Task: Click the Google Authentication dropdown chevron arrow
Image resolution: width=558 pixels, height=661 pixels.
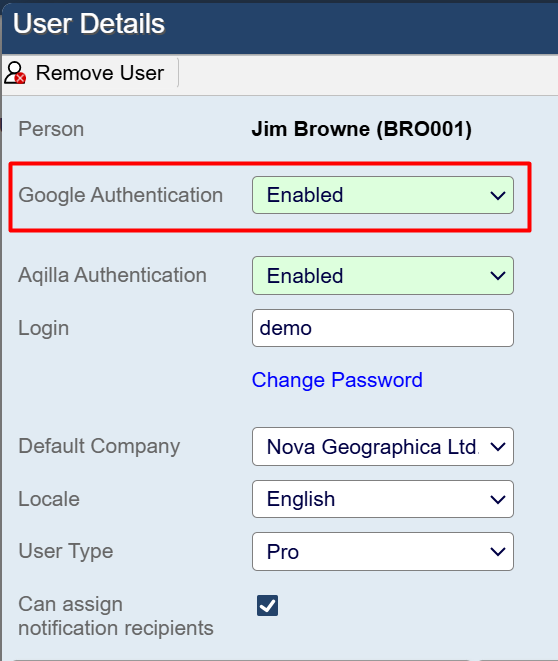Action: [498, 196]
